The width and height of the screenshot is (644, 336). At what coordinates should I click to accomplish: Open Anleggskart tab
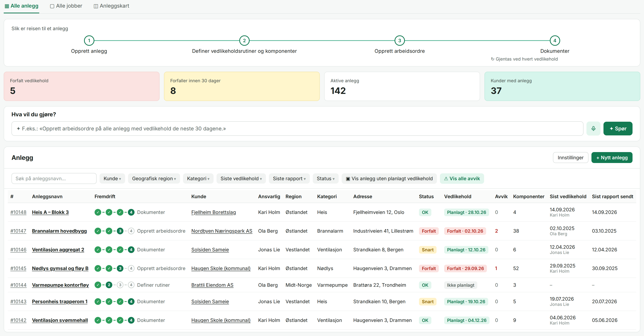click(x=112, y=6)
